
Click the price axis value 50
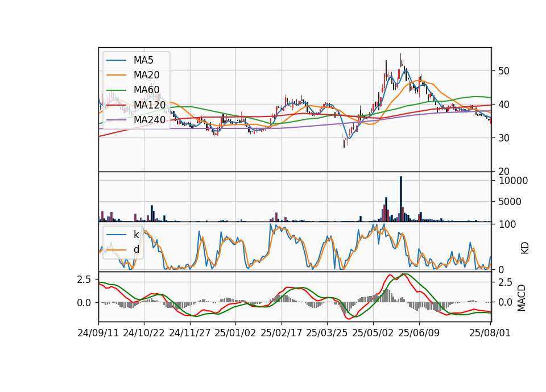(x=504, y=71)
